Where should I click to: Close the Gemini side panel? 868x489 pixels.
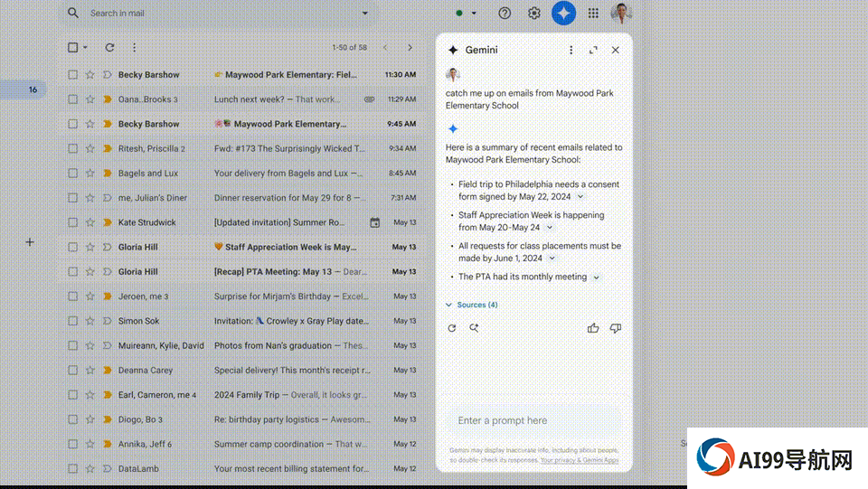coord(615,50)
